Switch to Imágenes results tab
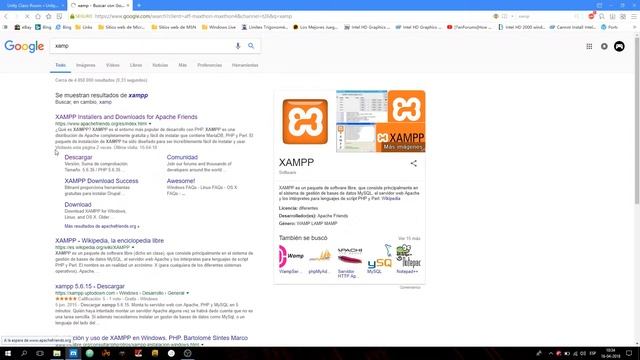 (86, 65)
